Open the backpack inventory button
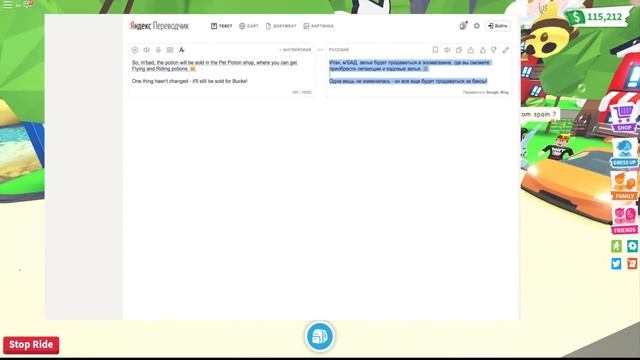Screen dimensions: 640x360 320,337
